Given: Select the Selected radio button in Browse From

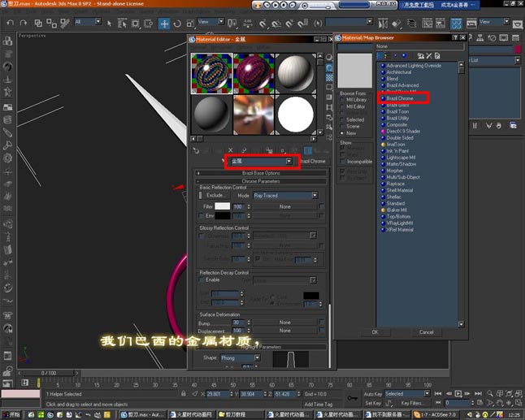Looking at the screenshot, I should click(342, 119).
